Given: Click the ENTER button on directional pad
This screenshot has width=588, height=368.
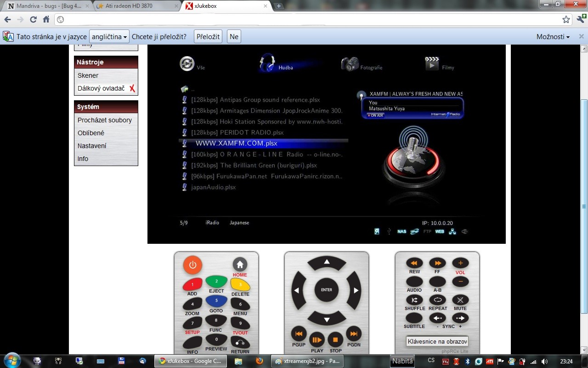Looking at the screenshot, I should point(327,290).
